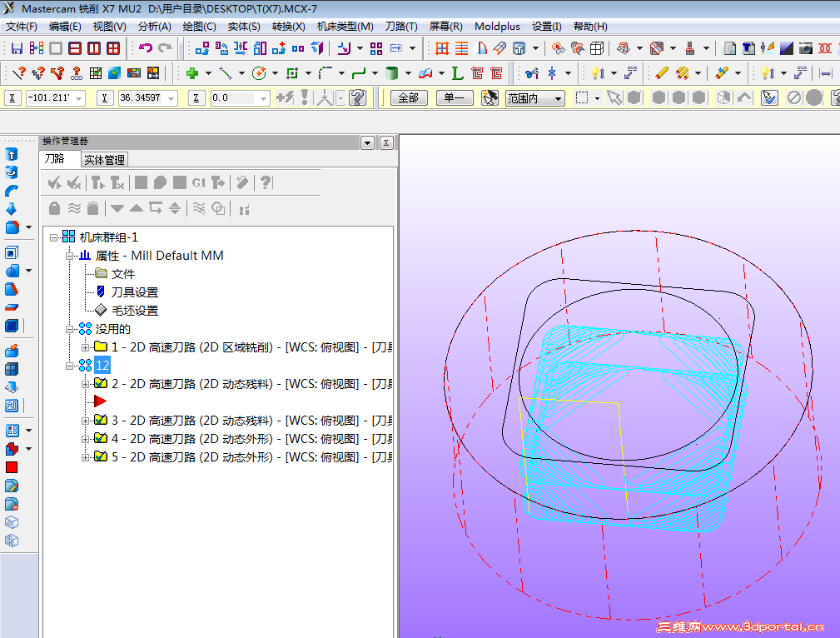Screen dimensions: 840x638
Task: Select 毛坯设置 in the tree
Action: [135, 311]
